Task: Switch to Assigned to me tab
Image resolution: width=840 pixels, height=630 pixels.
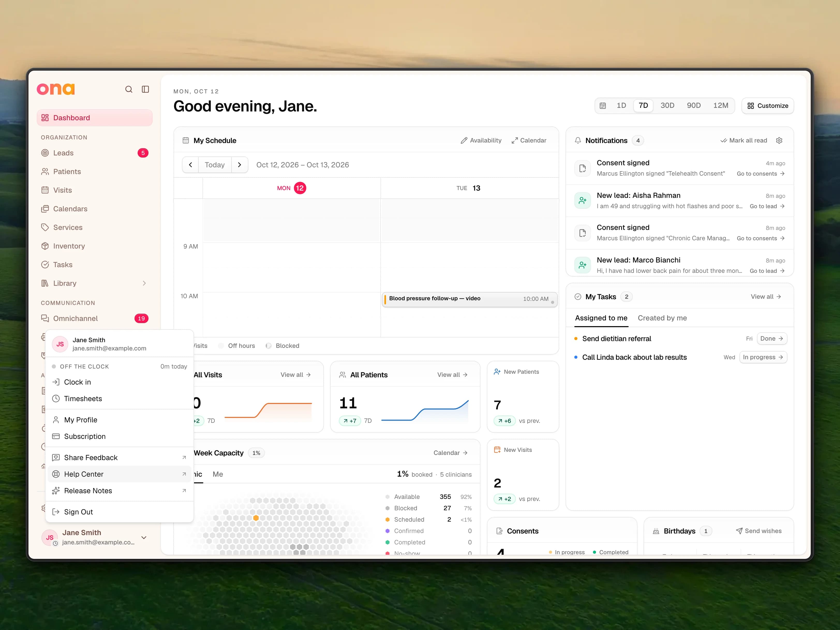Action: pyautogui.click(x=601, y=318)
